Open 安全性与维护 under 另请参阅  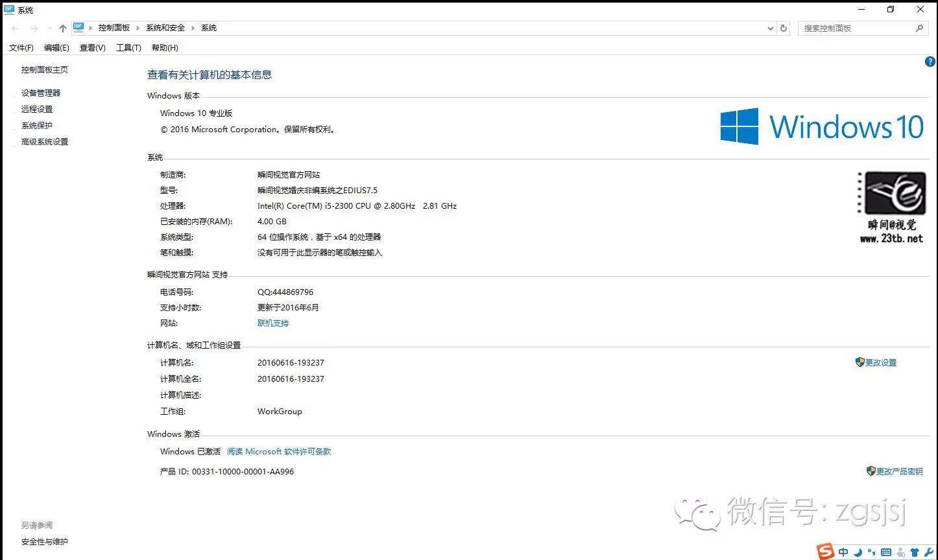45,542
